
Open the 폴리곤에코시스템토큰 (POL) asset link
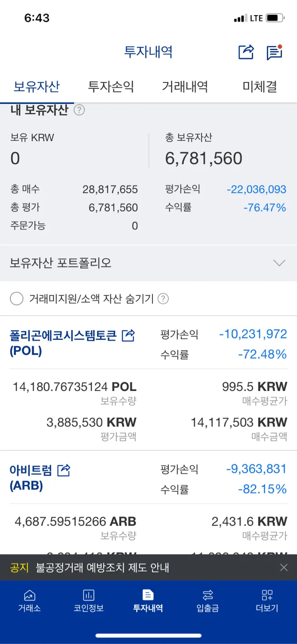coord(63,343)
